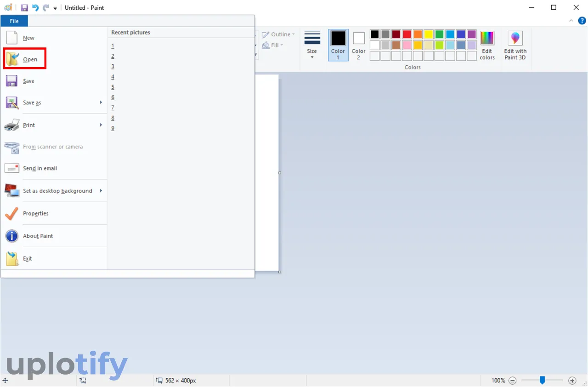Click the zoom in plus button
Viewport: 588px width, 387px height.
pos(572,381)
